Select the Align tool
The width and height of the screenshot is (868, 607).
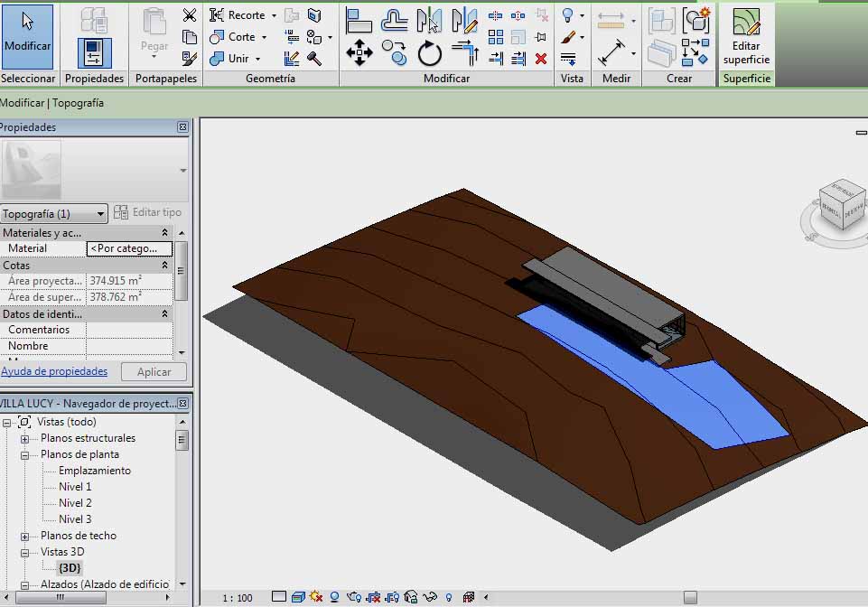pos(359,20)
